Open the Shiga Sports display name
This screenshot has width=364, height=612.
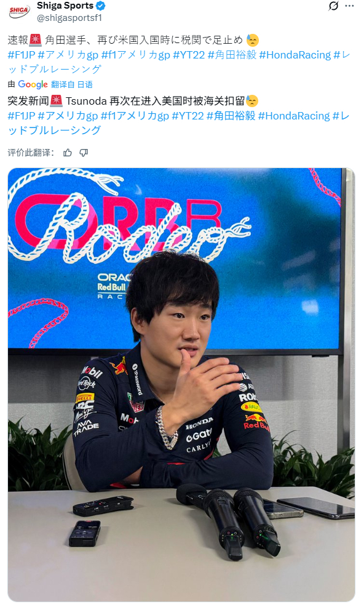(65, 6)
